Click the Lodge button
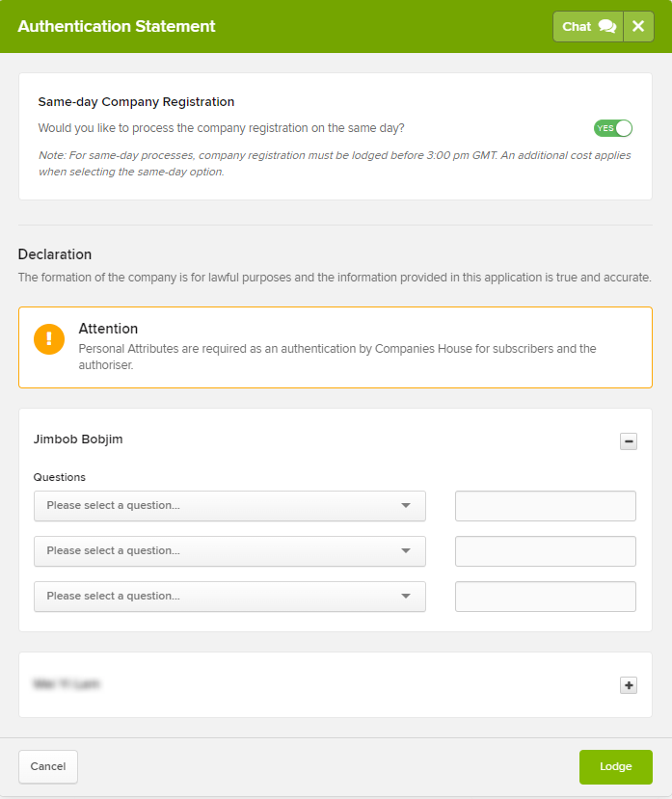Screen dimensions: 672x799 (615, 766)
